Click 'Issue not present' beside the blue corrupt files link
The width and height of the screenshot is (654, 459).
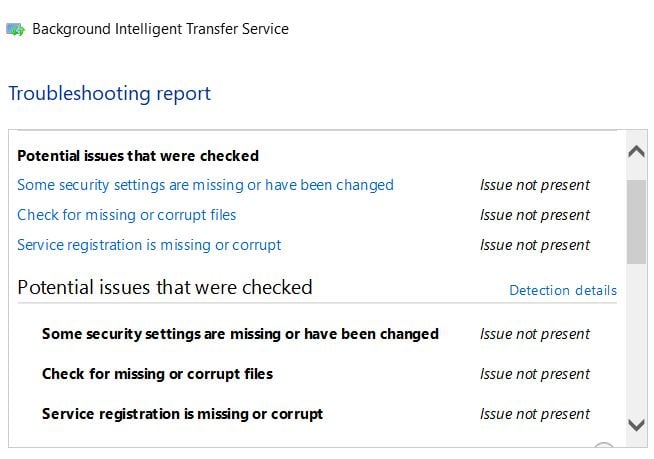(x=535, y=215)
